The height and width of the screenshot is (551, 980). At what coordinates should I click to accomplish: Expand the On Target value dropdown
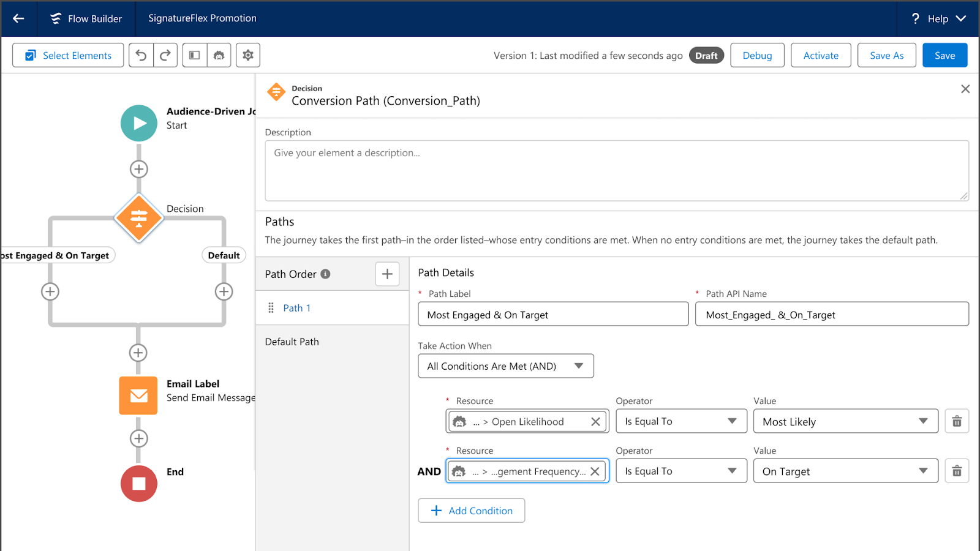coord(845,471)
